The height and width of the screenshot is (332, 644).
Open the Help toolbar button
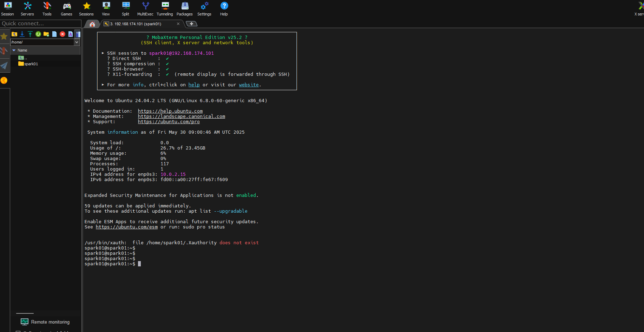[x=224, y=9]
